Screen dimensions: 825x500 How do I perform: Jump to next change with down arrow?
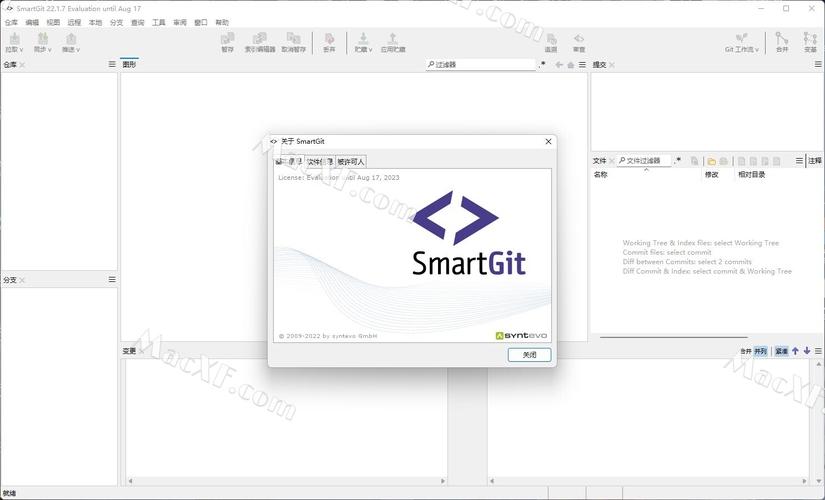pos(807,351)
